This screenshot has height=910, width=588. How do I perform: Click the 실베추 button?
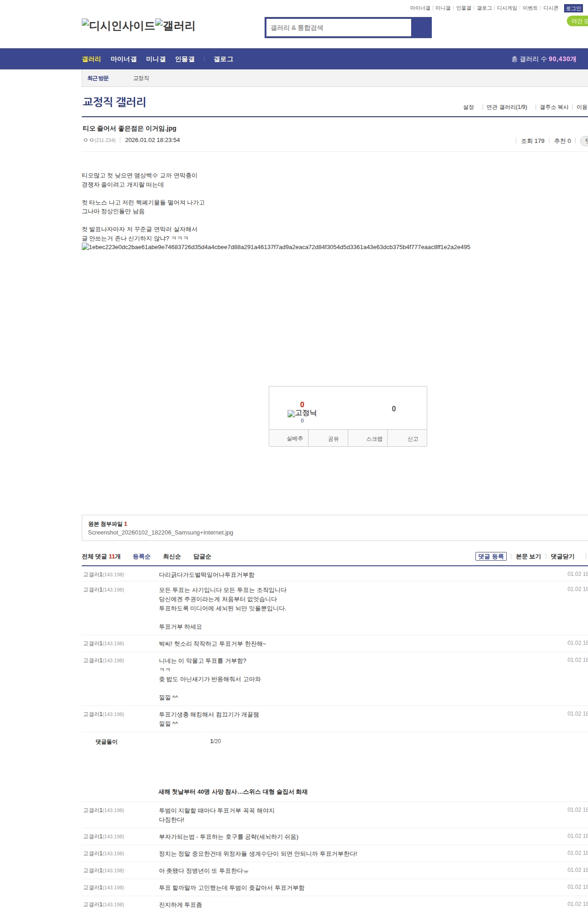point(288,438)
